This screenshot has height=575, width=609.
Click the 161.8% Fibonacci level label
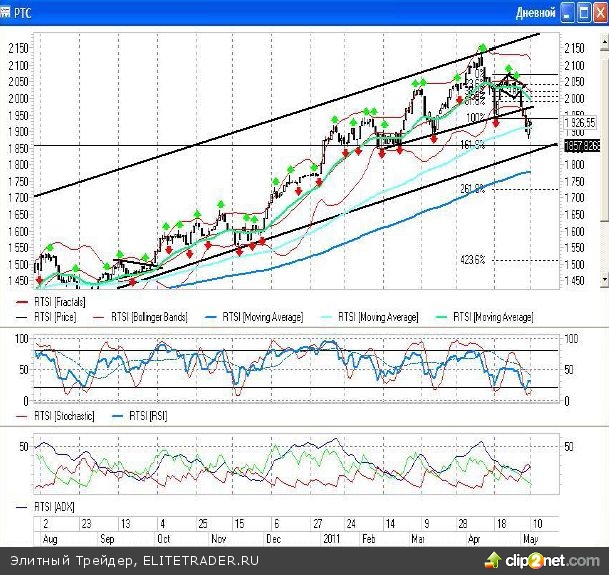[x=472, y=145]
